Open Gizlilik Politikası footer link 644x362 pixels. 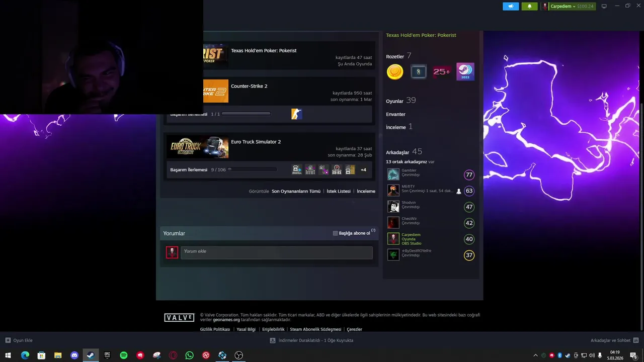tap(215, 329)
